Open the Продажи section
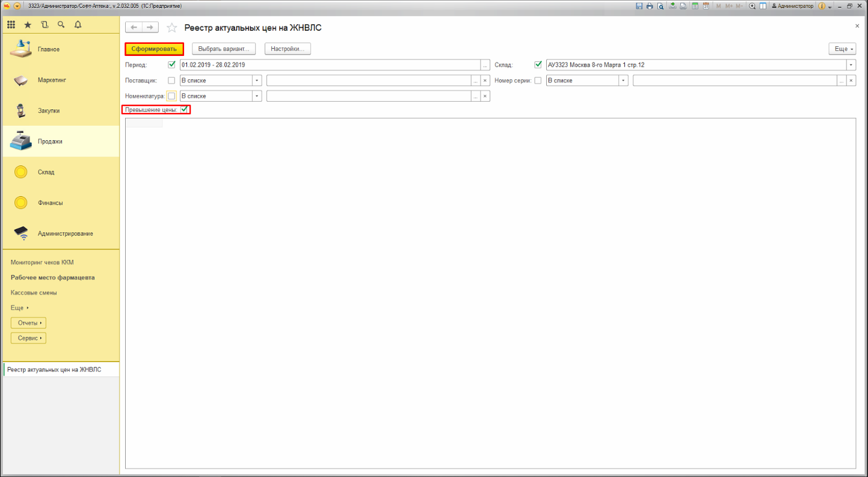This screenshot has width=868, height=477. (51, 141)
